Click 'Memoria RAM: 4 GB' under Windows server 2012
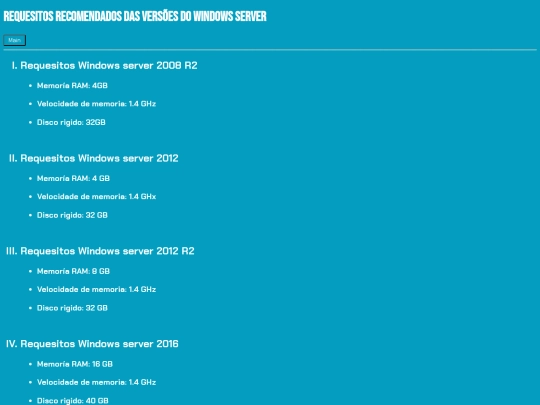540x405 pixels. tap(73, 178)
